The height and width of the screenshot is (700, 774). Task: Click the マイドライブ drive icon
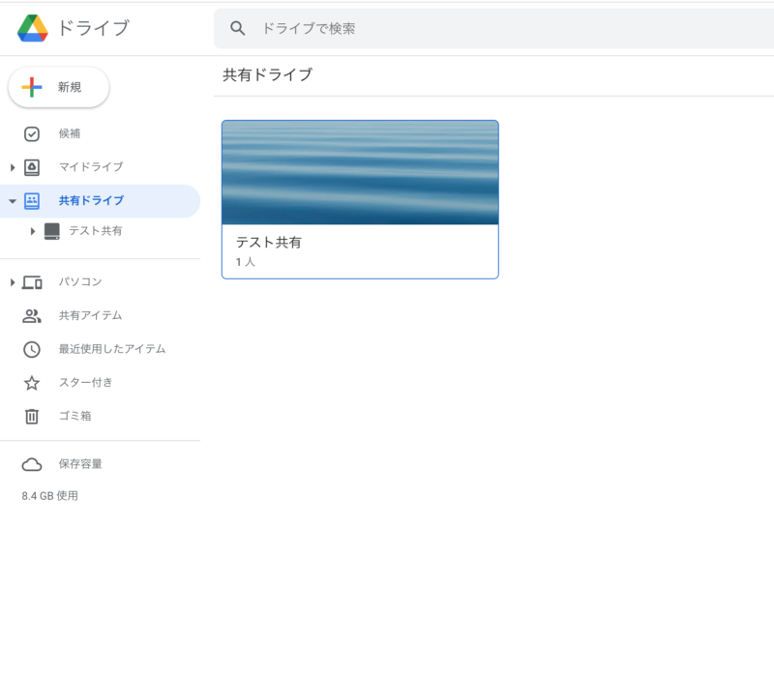point(32,167)
